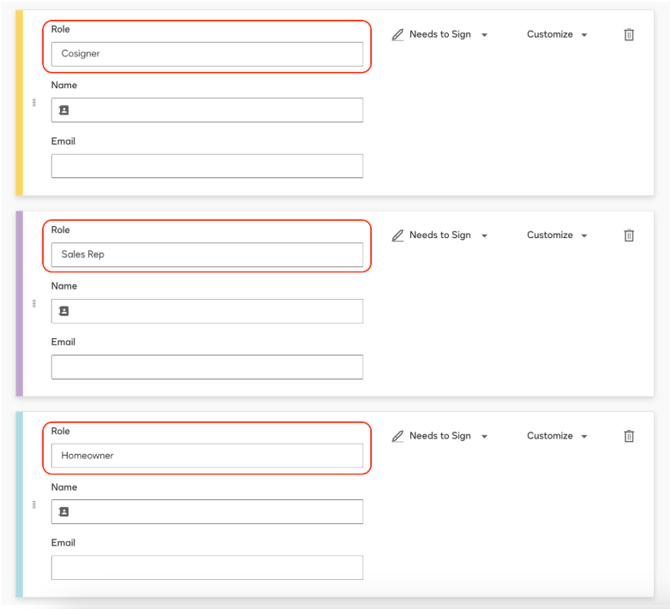Viewport: 670px width, 609px height.
Task: Expand Needs to Sign dropdown for Sales Rep
Action: [440, 236]
